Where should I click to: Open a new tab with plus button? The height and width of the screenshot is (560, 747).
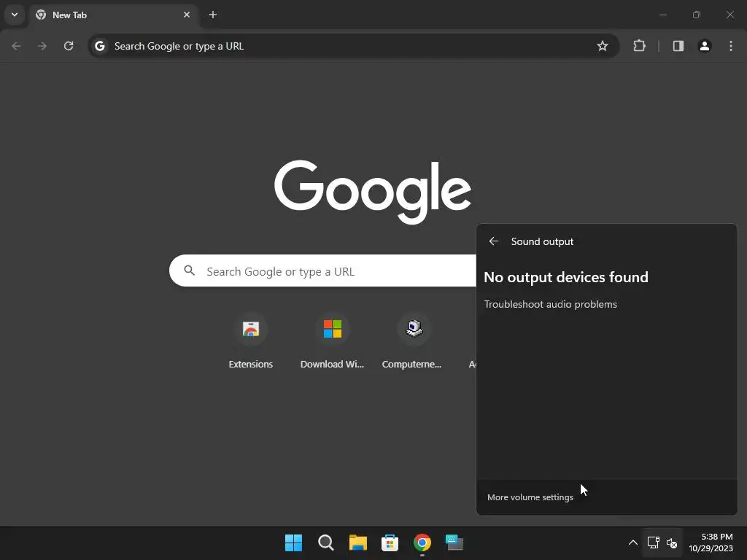point(213,15)
